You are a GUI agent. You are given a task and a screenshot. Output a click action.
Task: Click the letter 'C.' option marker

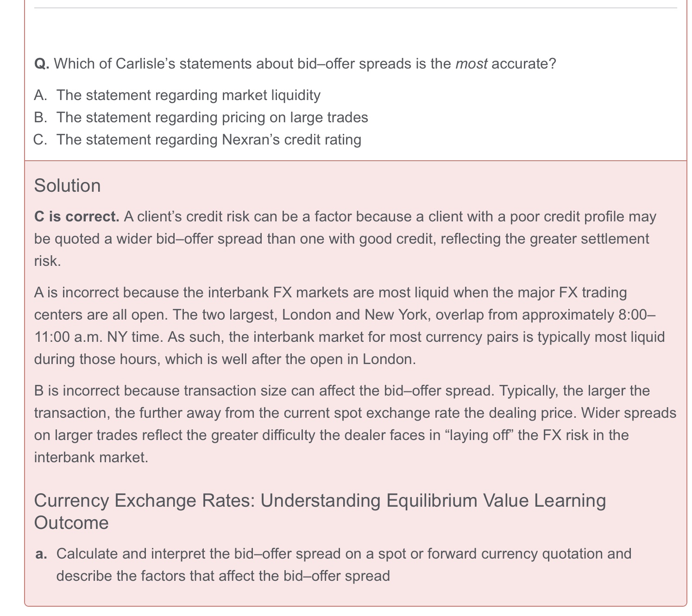pos(41,140)
